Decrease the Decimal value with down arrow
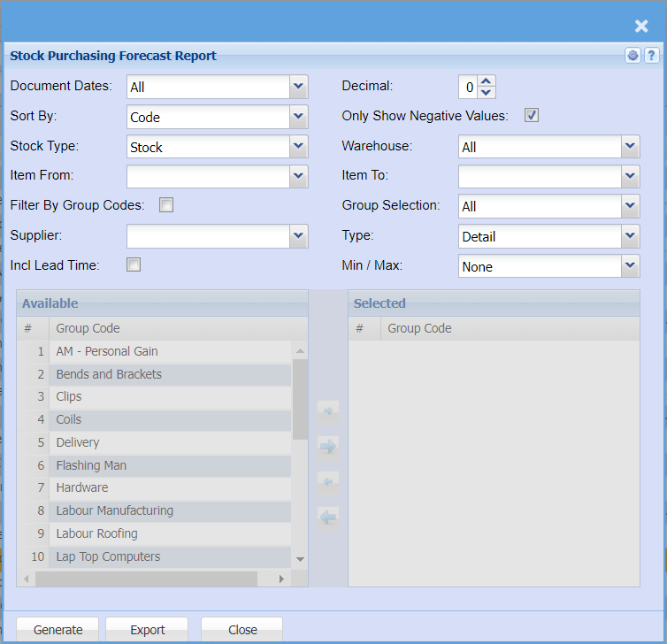Viewport: 667px width, 644px height. pos(487,92)
